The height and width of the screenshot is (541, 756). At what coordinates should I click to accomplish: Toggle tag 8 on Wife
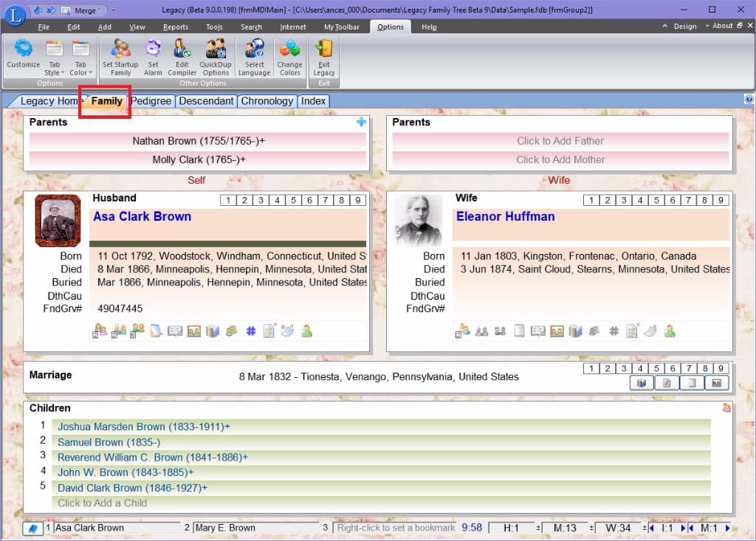(705, 200)
